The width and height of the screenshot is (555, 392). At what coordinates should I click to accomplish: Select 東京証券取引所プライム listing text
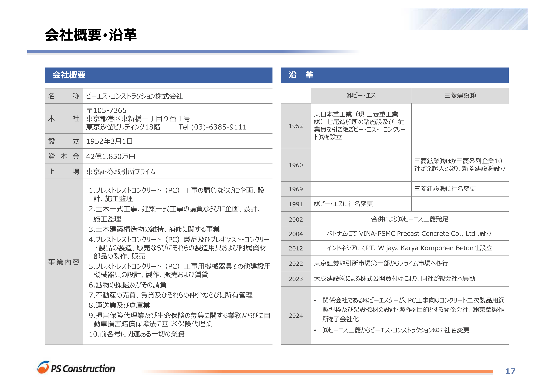pos(121,172)
